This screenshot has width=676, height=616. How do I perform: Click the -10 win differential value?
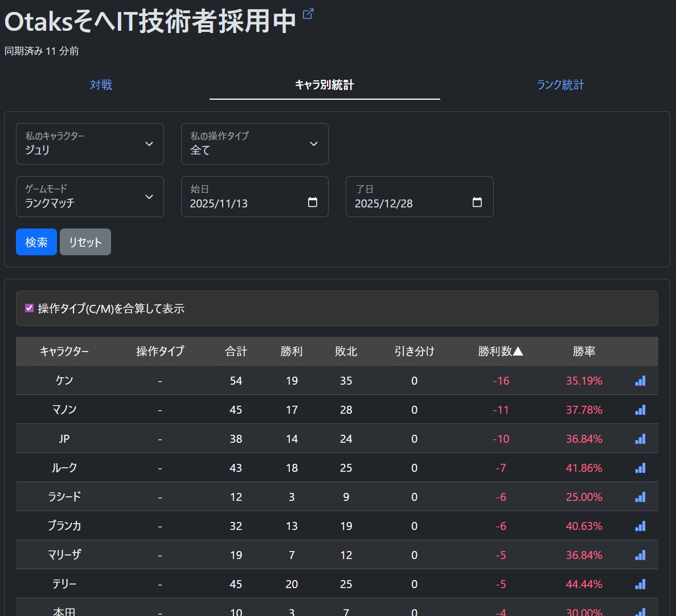tap(501, 439)
